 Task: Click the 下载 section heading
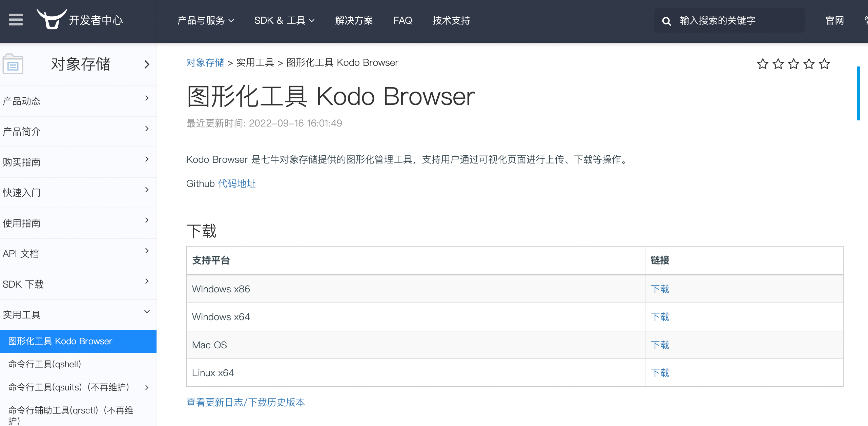click(202, 231)
